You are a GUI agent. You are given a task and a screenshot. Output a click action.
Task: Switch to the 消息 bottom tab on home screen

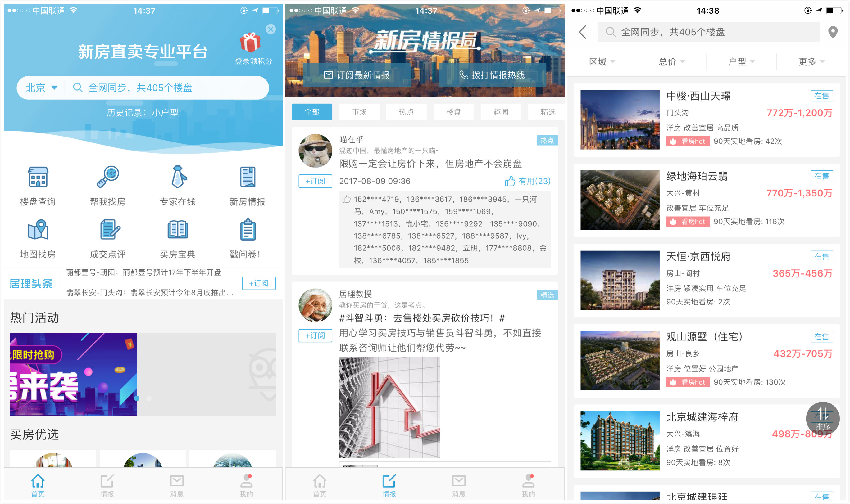pos(176,486)
